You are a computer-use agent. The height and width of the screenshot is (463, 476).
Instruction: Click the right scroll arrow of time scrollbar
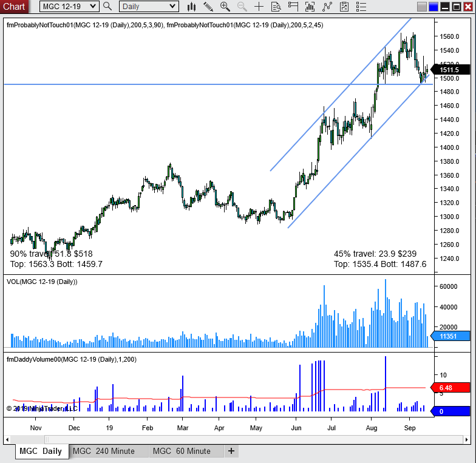pos(466,439)
